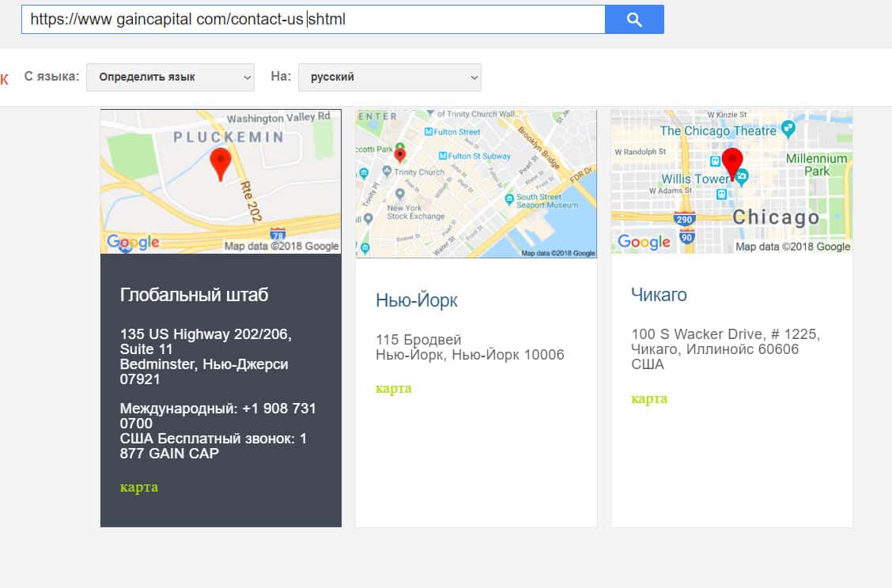892x588 pixels.
Task: Click the 'Map data ©2018 Google' text on the Chicago map
Action: [793, 247]
